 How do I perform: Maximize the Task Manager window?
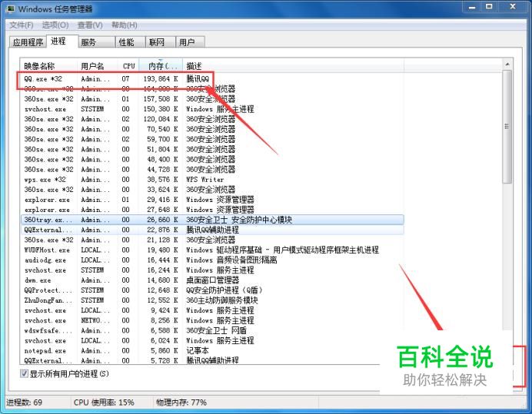click(x=489, y=7)
